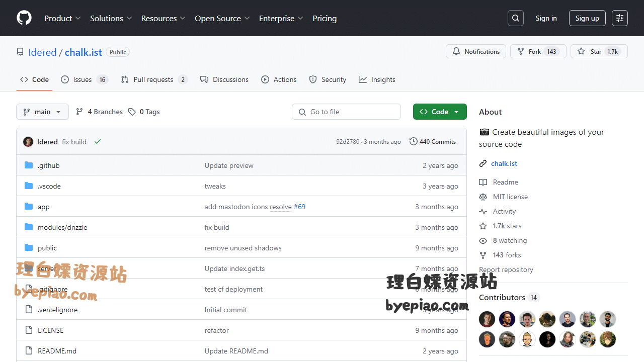Open the 8 watching link
The height and width of the screenshot is (362, 644).
tap(510, 240)
